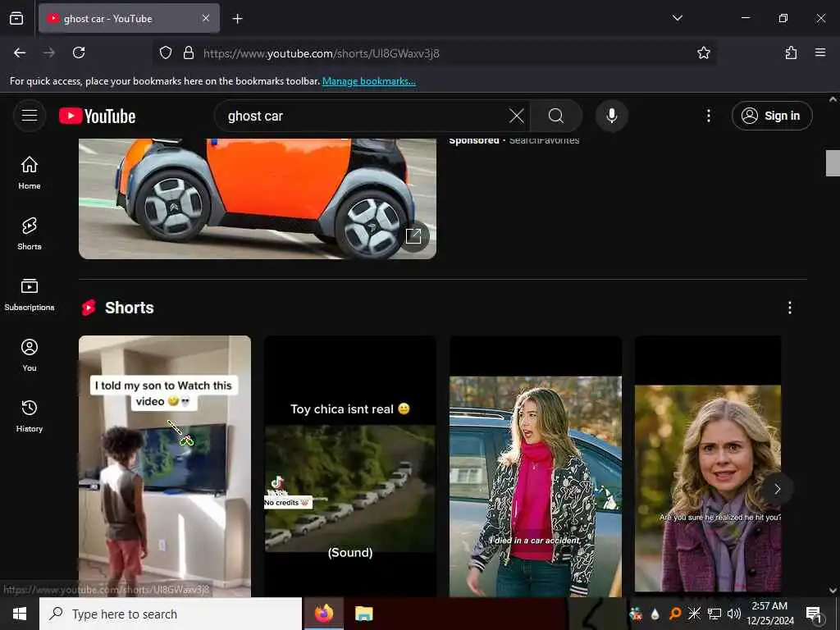840x630 pixels.
Task: Open the notification center icon
Action: 814,614
